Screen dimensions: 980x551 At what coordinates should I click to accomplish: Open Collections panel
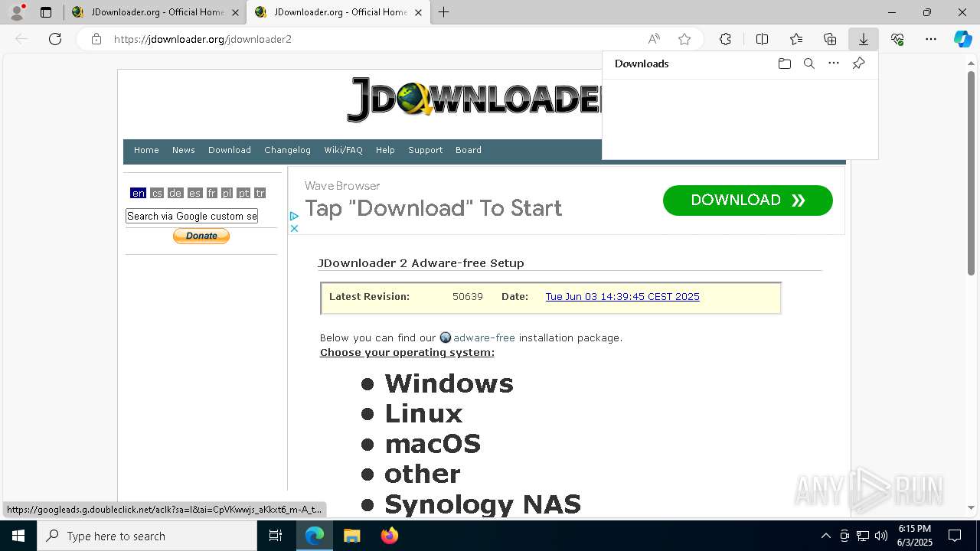[x=830, y=39]
